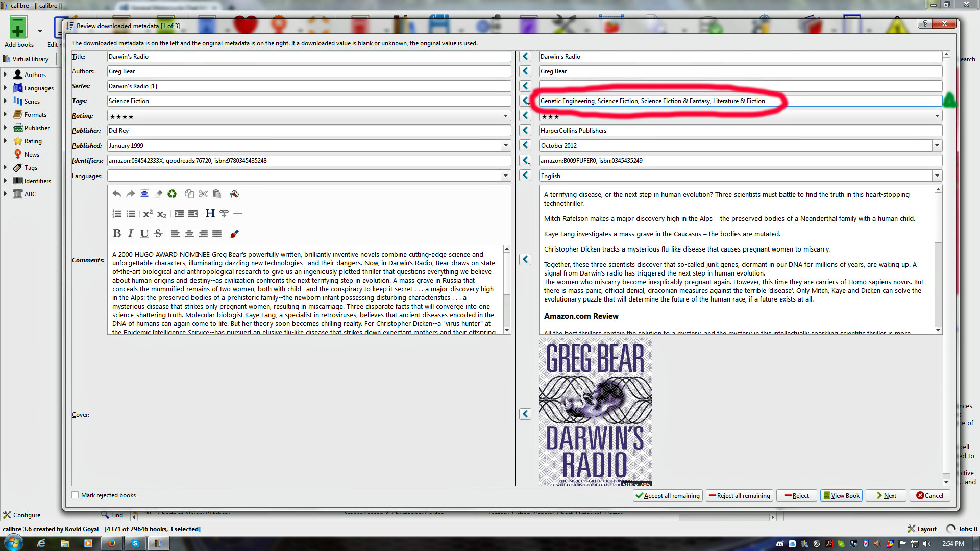Click the strikethrough text icon
Screen dimensions: 980x551
(x=158, y=234)
